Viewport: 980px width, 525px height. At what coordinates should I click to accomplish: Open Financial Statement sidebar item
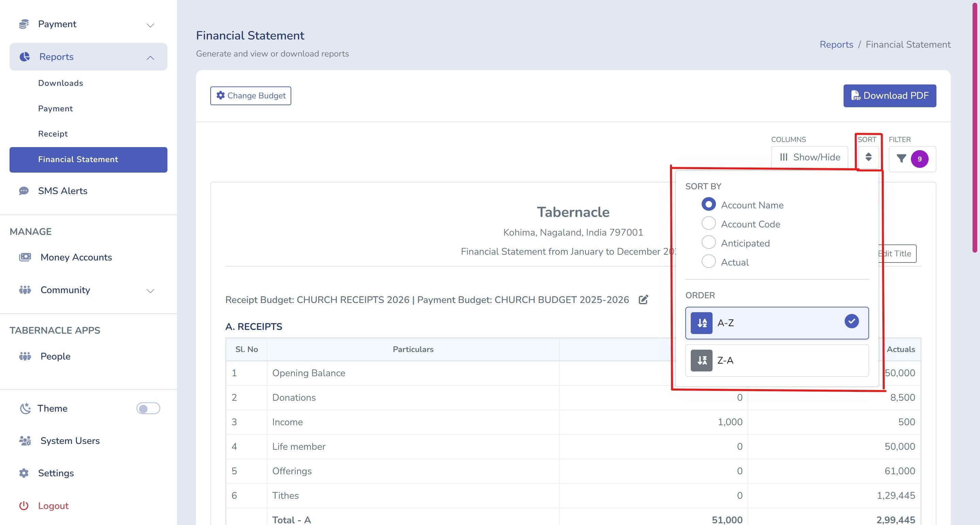click(x=88, y=160)
